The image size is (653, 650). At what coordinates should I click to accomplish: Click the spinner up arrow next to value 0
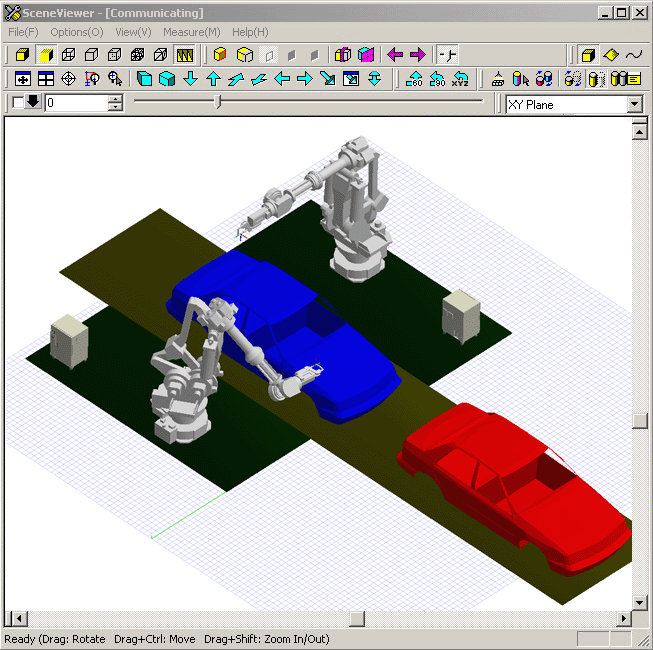point(116,99)
